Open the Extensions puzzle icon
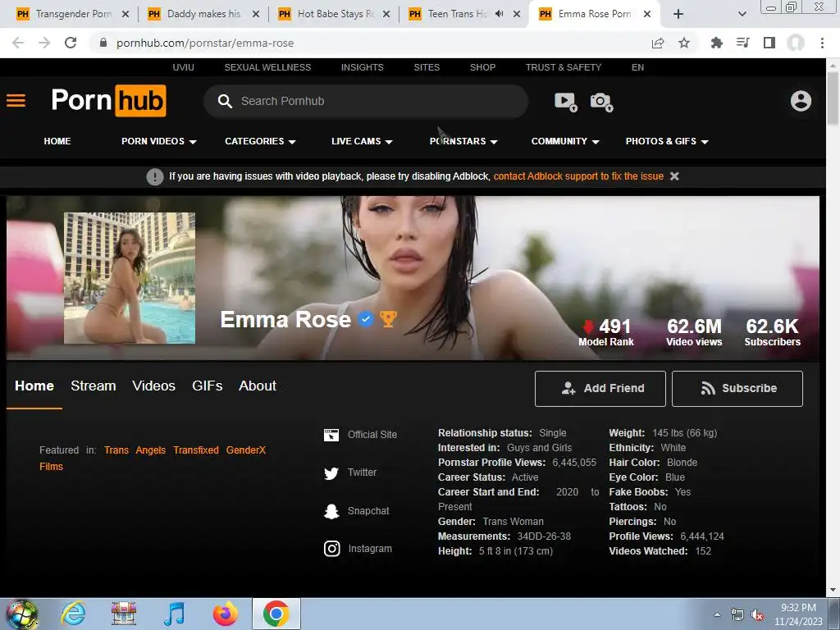 click(x=716, y=43)
